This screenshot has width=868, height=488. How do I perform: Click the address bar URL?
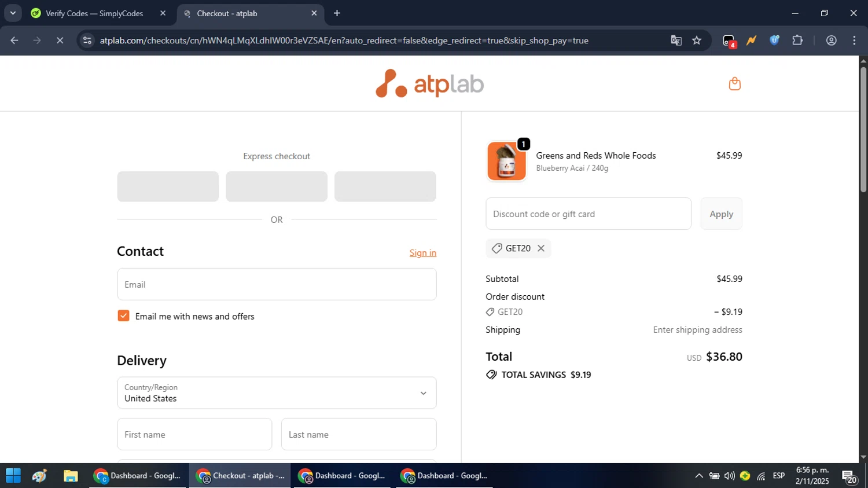pyautogui.click(x=344, y=41)
